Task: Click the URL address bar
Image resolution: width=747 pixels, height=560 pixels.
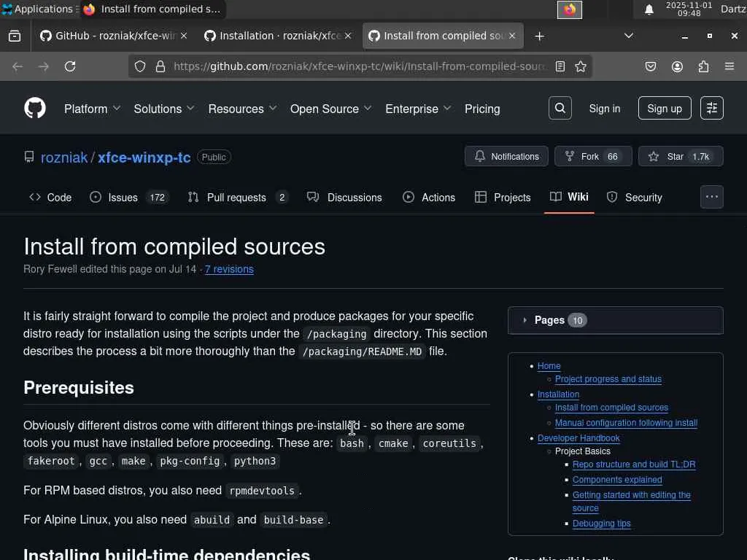Action: coord(357,66)
